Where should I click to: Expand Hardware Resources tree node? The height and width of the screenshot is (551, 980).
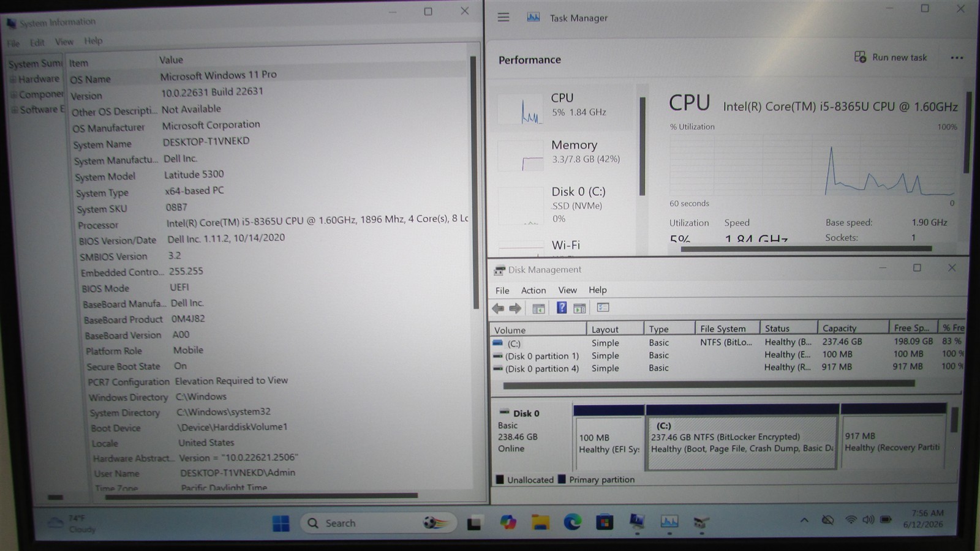(x=13, y=80)
